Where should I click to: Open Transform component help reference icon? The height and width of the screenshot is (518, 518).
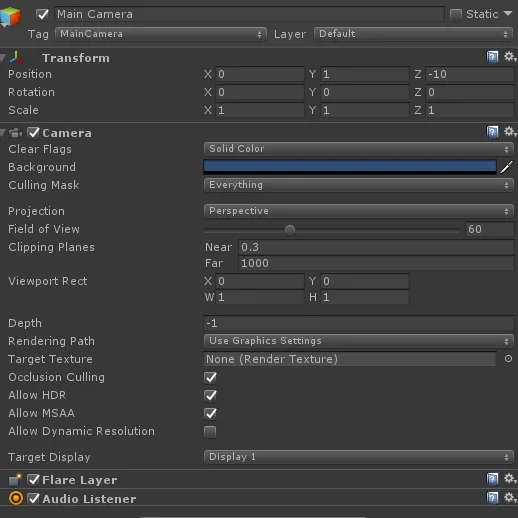pos(492,57)
